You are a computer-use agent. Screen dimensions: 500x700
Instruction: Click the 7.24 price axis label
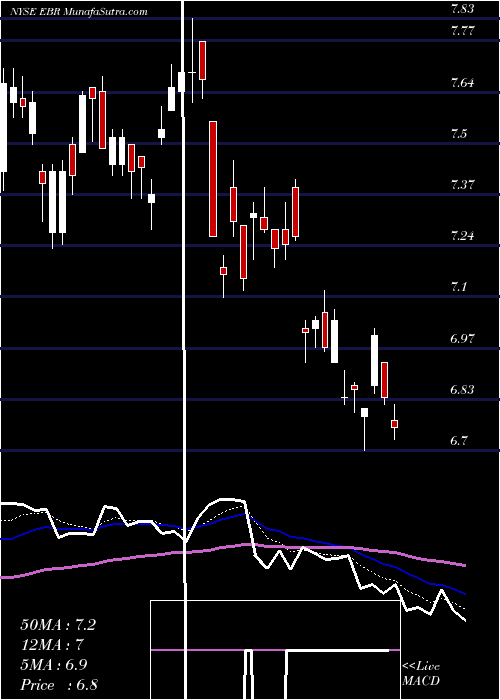pos(462,235)
